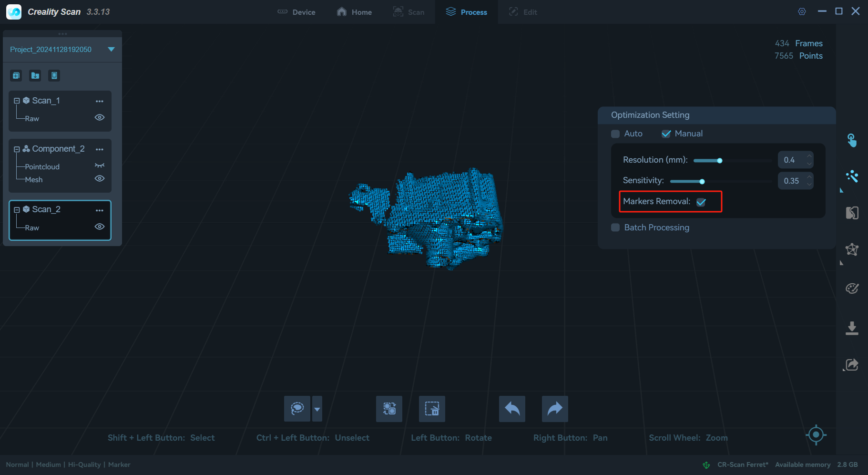
Task: Click the panel drag handle dots
Action: (x=62, y=34)
